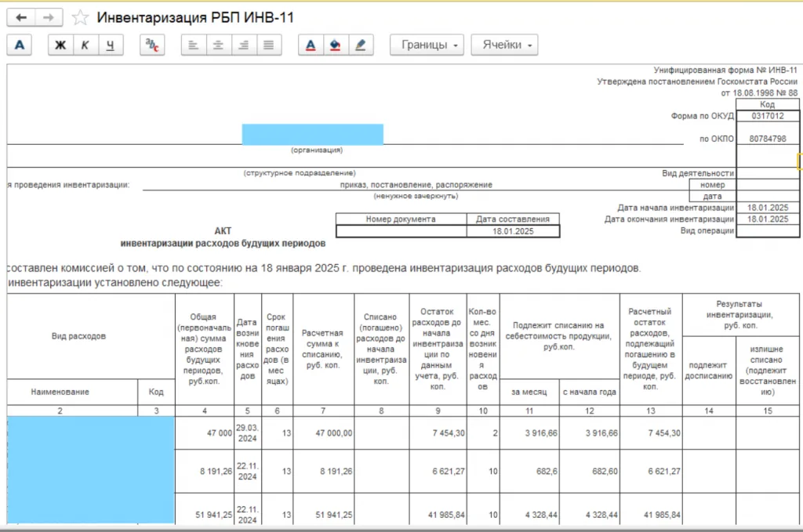
Task: Select date cell 29.03.2024
Action: [x=247, y=433]
